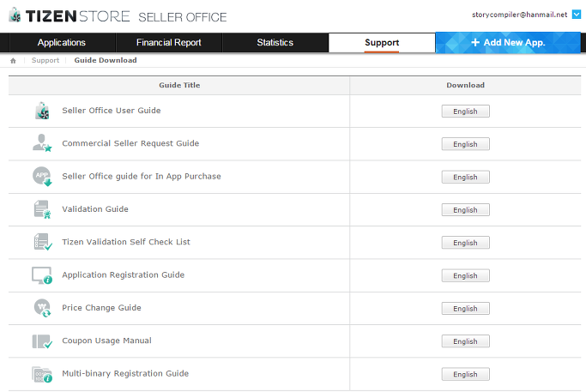
Task: Click the Add New App button
Action: pos(508,43)
